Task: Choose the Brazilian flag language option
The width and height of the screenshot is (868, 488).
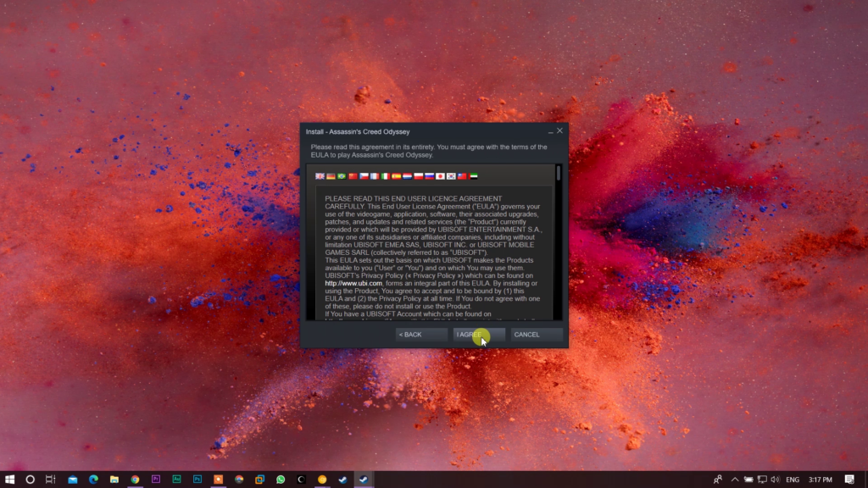Action: pyautogui.click(x=342, y=176)
